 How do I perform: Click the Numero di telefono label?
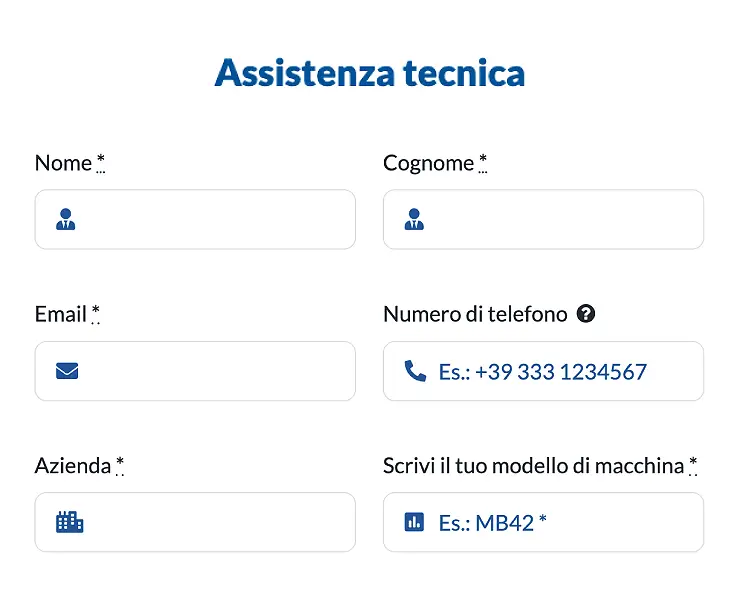[x=475, y=314]
